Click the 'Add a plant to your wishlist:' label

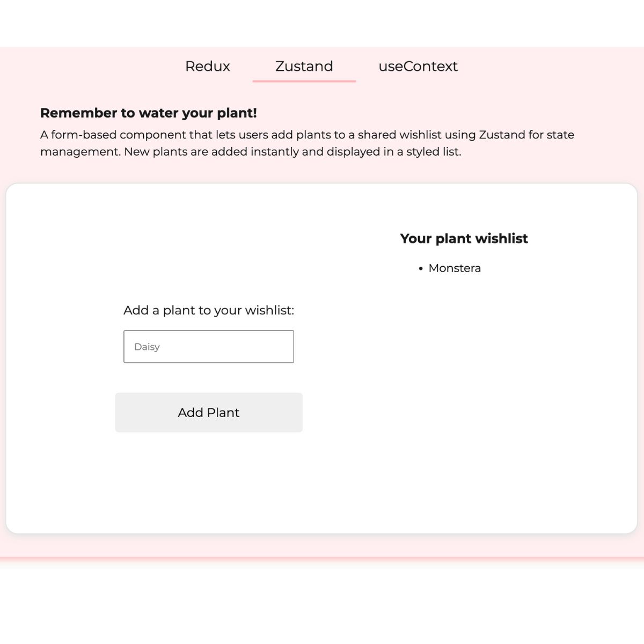[x=209, y=310]
